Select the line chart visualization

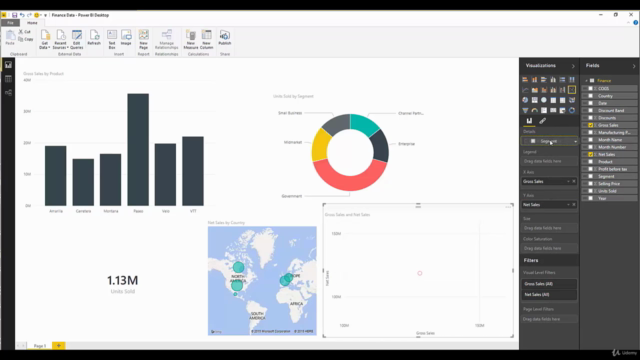point(525,90)
